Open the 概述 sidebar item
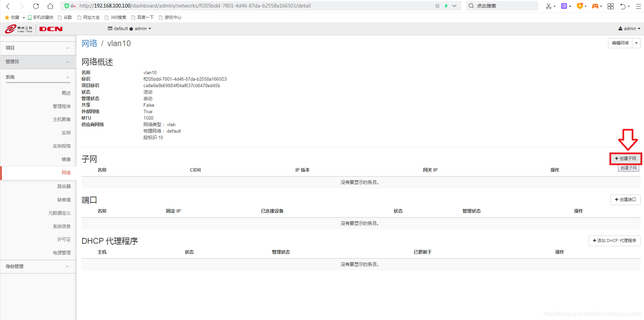644x320 pixels. click(66, 93)
